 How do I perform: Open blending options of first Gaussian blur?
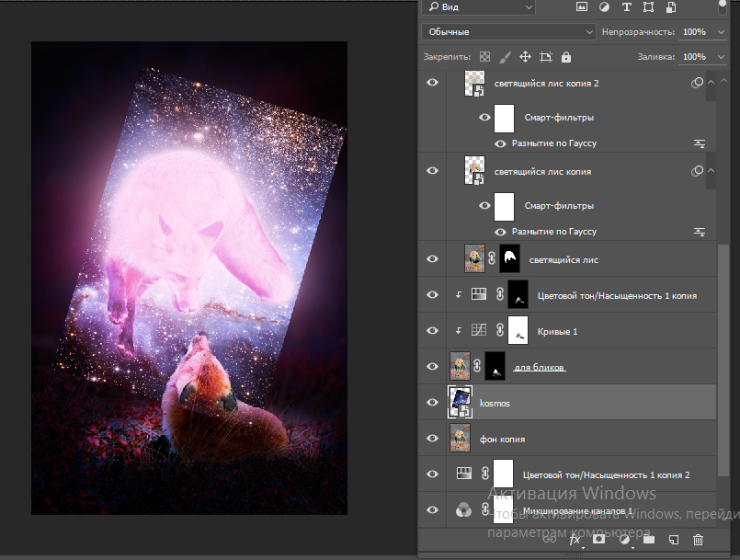[700, 143]
